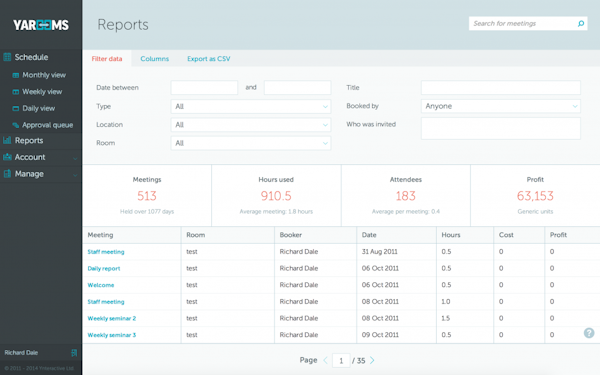Open the Booked by dropdown
Viewport: 600px width, 375px height.
point(501,106)
